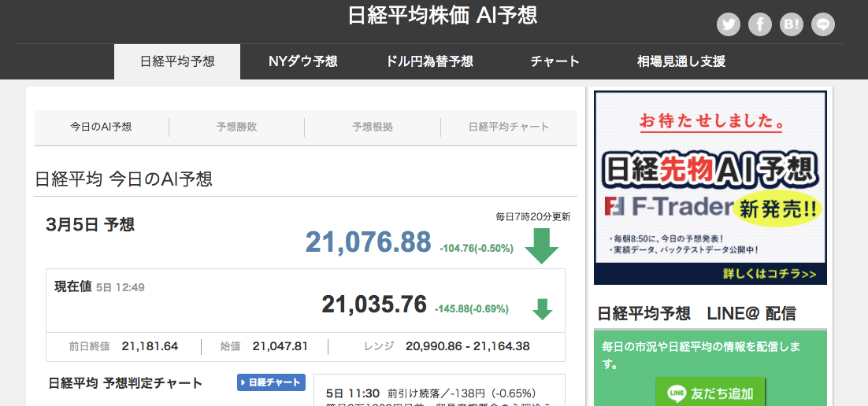868x406 pixels.
Task: Click the Hatena Bookmark B! icon
Action: tap(792, 24)
